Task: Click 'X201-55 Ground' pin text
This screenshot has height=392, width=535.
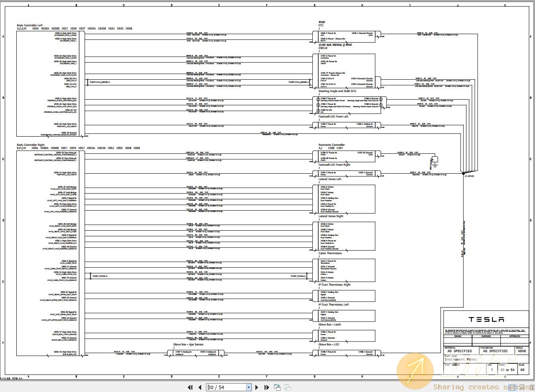Action: point(365,153)
